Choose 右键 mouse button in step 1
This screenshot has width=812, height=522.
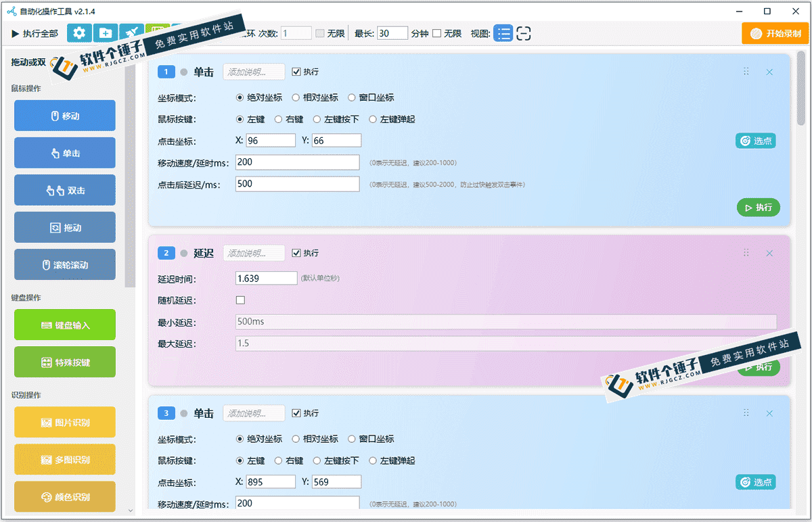[x=278, y=119]
